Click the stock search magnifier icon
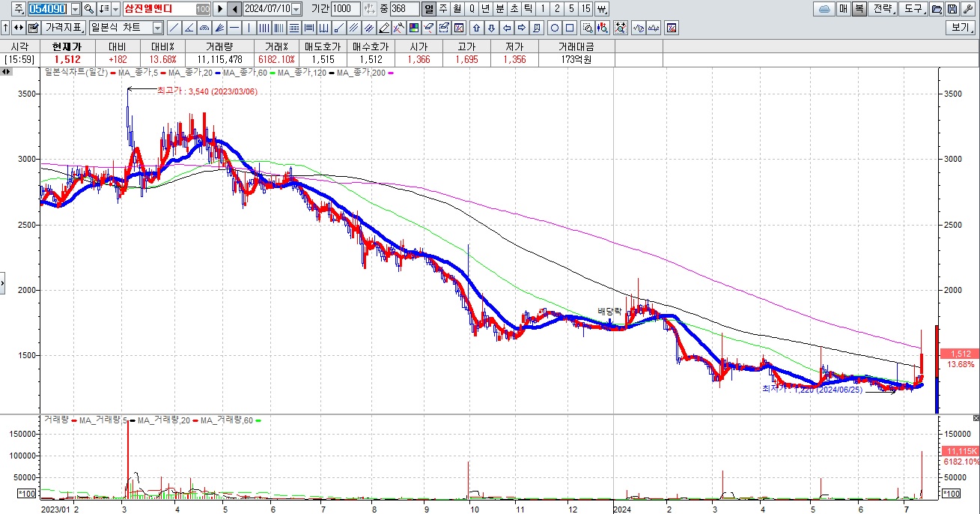 point(89,9)
